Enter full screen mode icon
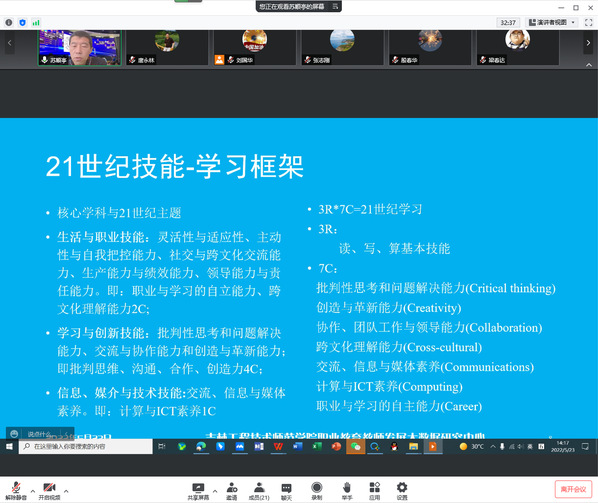The width and height of the screenshot is (598, 503). pos(588,22)
